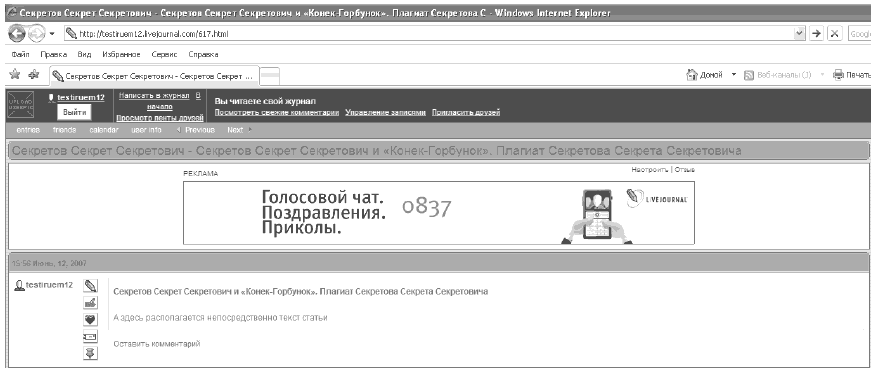Click the tell-a-friend share icon
The image size is (877, 382).
click(x=90, y=337)
